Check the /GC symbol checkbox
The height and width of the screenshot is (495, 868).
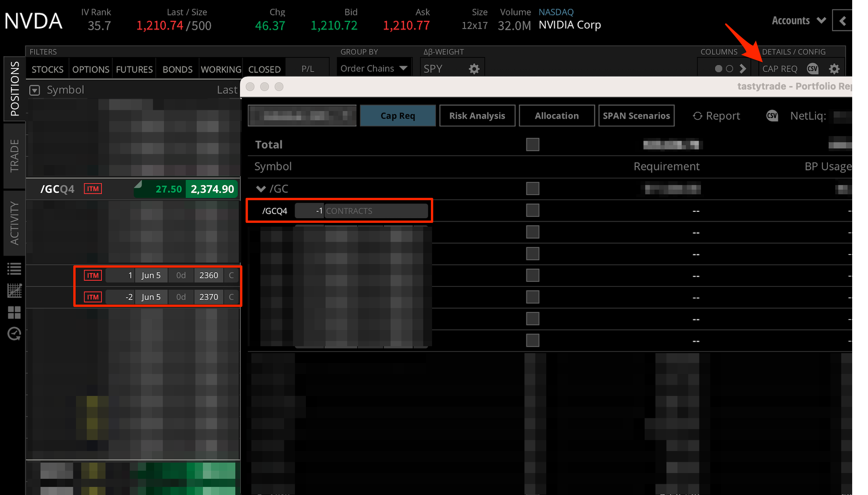(532, 189)
